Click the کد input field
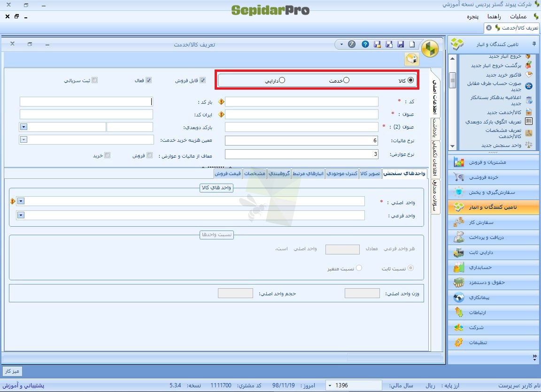This screenshot has height=392, width=541. [x=301, y=101]
